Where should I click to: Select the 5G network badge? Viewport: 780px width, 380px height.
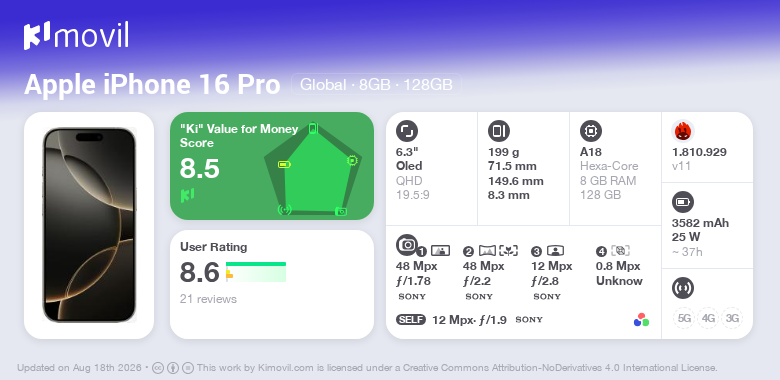click(x=684, y=318)
